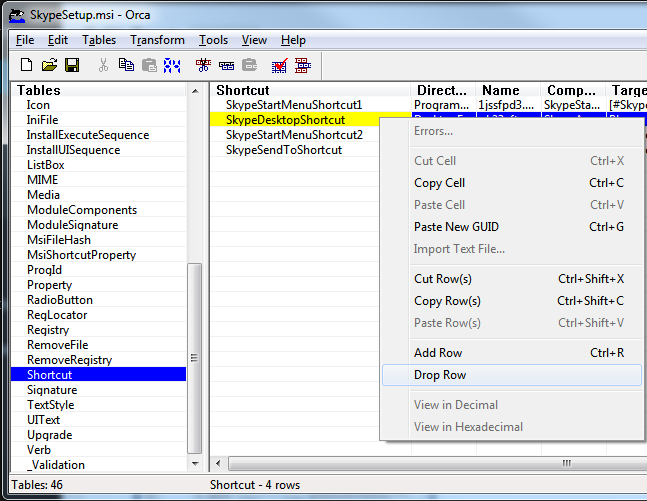Click the red table grid toolbar icon
The width and height of the screenshot is (647, 501).
coord(303,65)
